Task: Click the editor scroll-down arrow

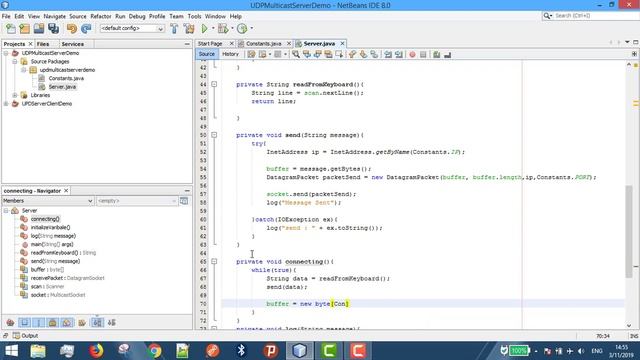Action: click(629, 325)
